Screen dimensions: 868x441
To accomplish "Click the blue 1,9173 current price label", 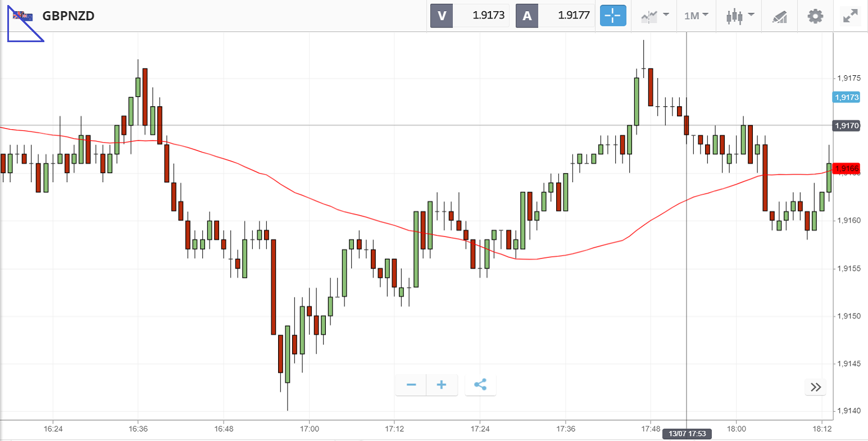I will click(x=846, y=97).
